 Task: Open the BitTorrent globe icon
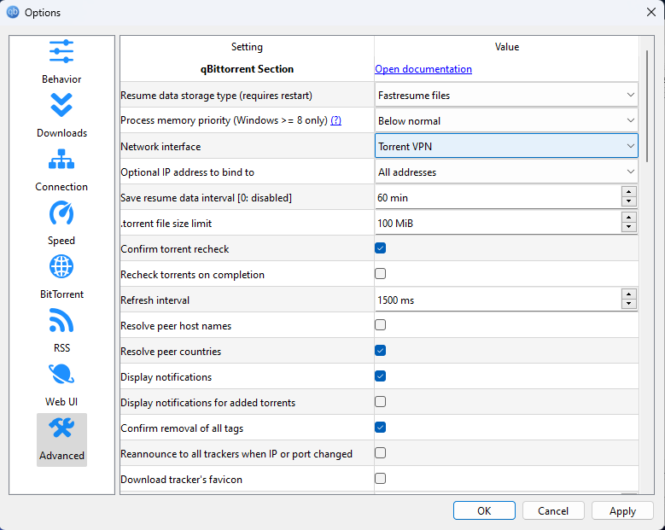61,267
